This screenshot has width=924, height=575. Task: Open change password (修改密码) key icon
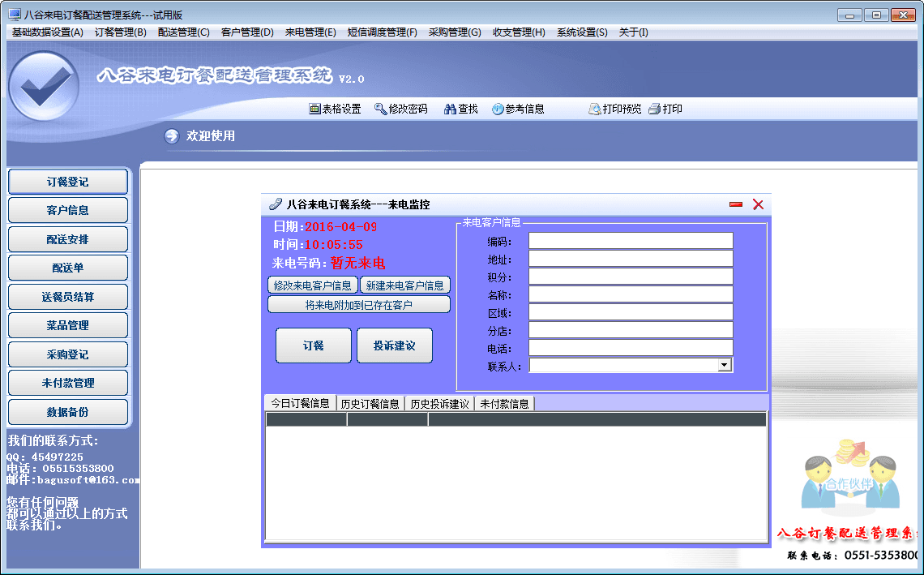pos(380,109)
